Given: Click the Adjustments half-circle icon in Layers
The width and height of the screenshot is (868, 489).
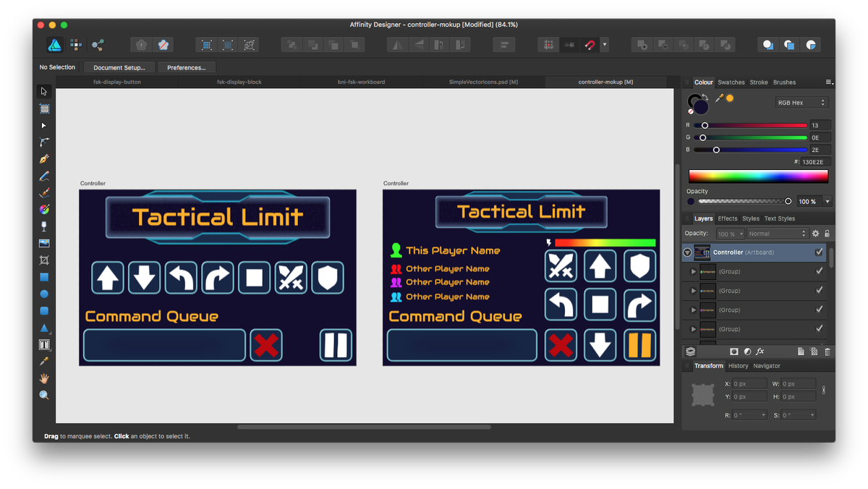Looking at the screenshot, I should point(747,352).
